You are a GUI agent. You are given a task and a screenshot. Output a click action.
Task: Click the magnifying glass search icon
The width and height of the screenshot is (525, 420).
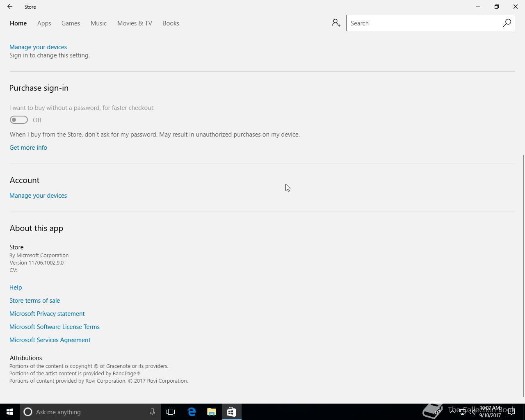click(507, 23)
